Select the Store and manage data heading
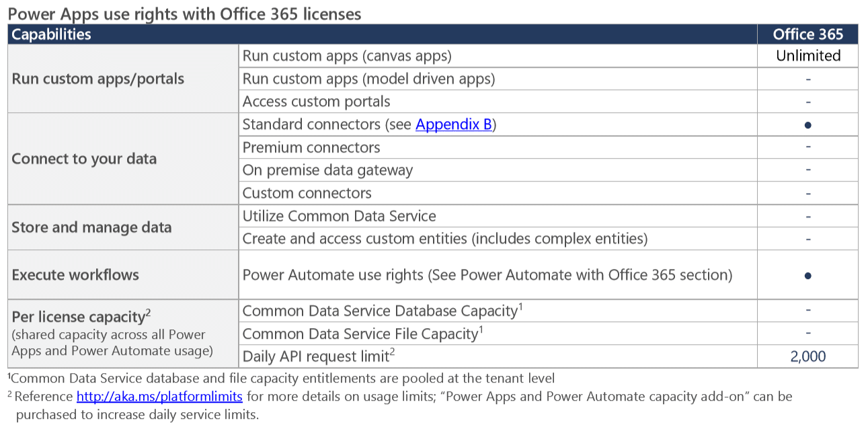The image size is (868, 431). click(x=91, y=227)
